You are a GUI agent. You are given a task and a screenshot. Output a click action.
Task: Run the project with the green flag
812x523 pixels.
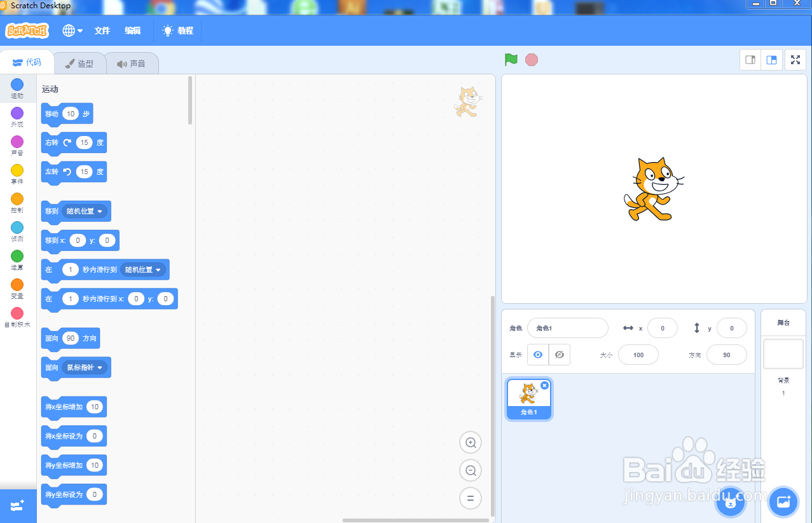510,59
